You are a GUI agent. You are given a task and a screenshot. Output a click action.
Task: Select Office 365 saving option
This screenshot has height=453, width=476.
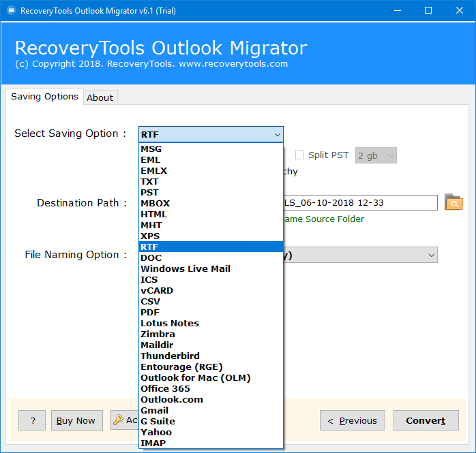click(211, 389)
